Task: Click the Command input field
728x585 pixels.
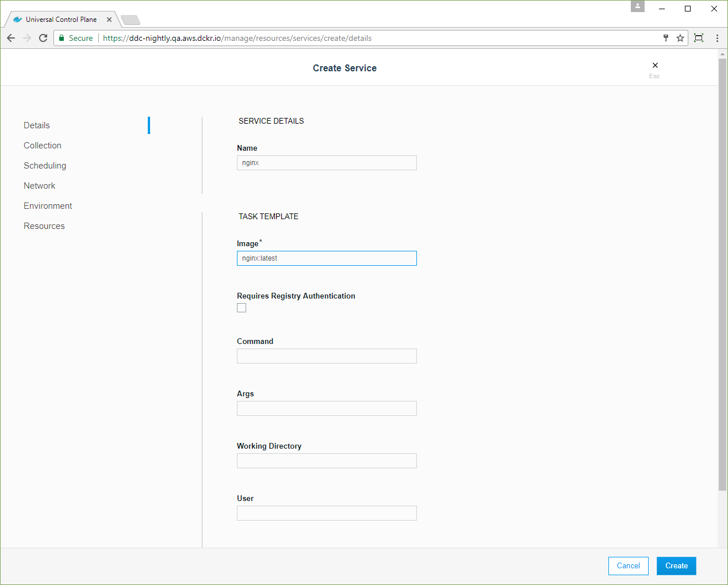Action: (x=327, y=356)
